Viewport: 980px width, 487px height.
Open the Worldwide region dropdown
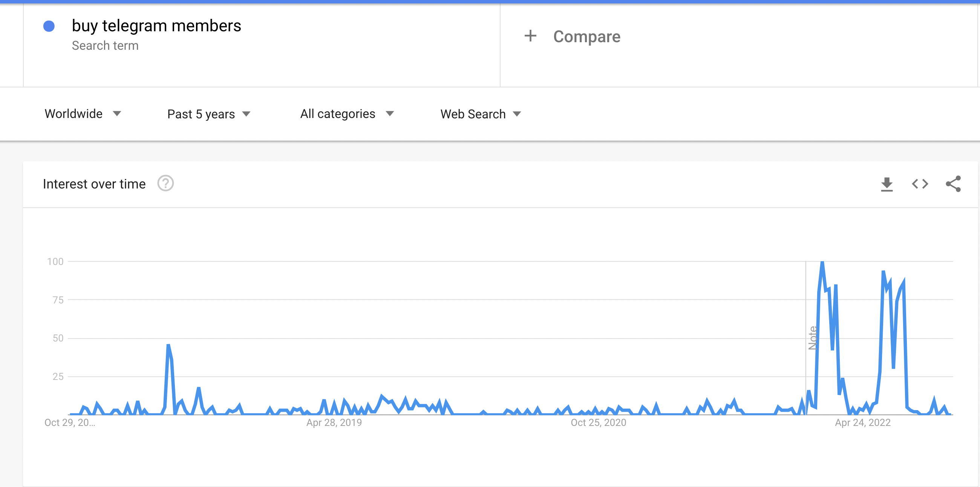83,114
